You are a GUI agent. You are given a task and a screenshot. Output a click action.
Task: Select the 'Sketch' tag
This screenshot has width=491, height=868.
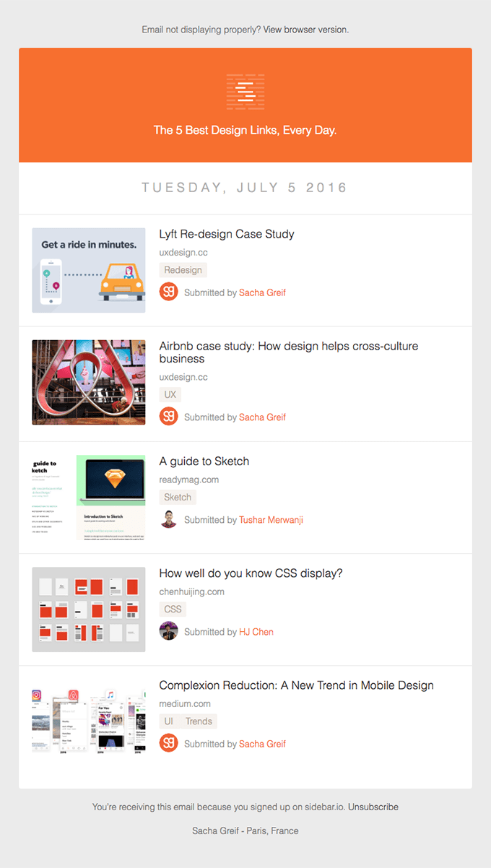177,497
